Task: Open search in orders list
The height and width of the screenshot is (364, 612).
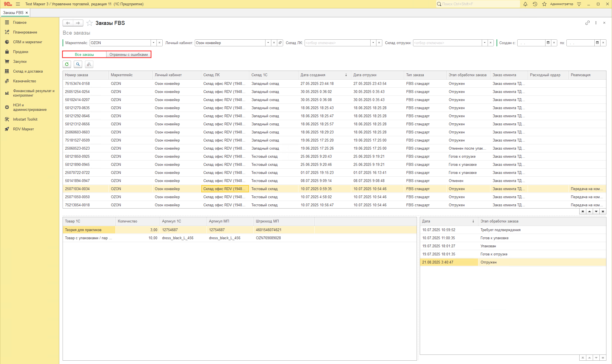Action: (78, 64)
